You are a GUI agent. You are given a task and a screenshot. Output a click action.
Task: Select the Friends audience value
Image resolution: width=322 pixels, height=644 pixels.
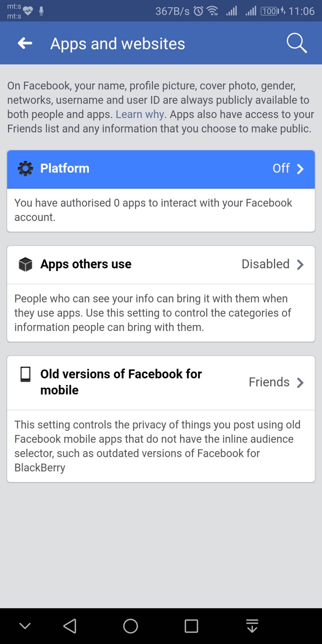[x=269, y=382]
